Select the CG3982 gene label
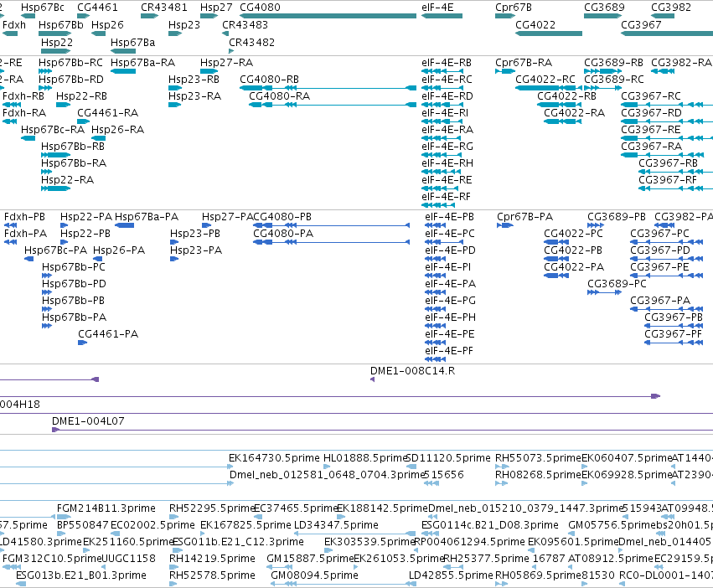Image resolution: width=713 pixels, height=588 pixels. pos(671,8)
